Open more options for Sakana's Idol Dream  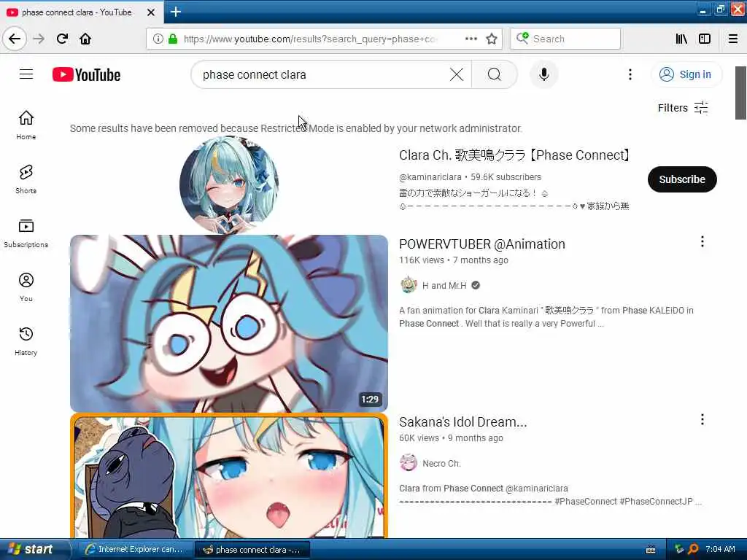[x=703, y=419]
